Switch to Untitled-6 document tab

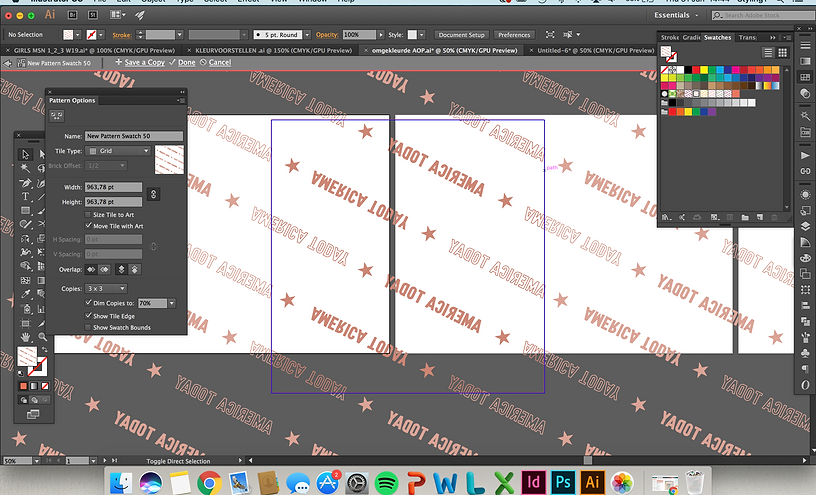[595, 50]
